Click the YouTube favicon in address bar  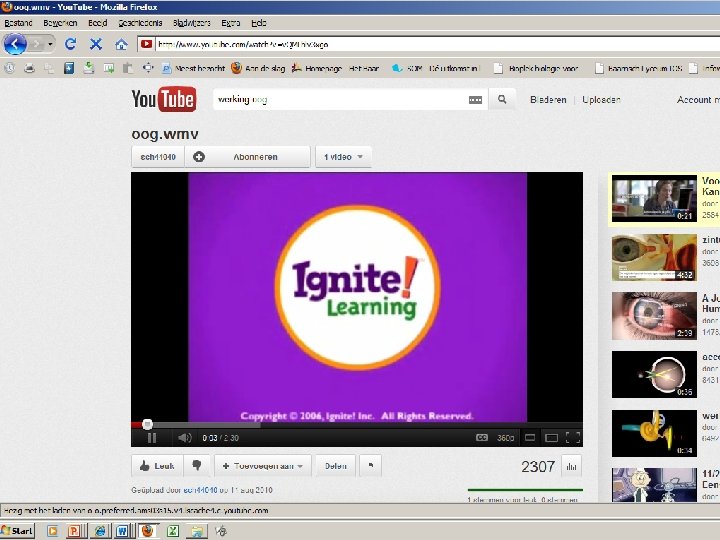(x=146, y=44)
